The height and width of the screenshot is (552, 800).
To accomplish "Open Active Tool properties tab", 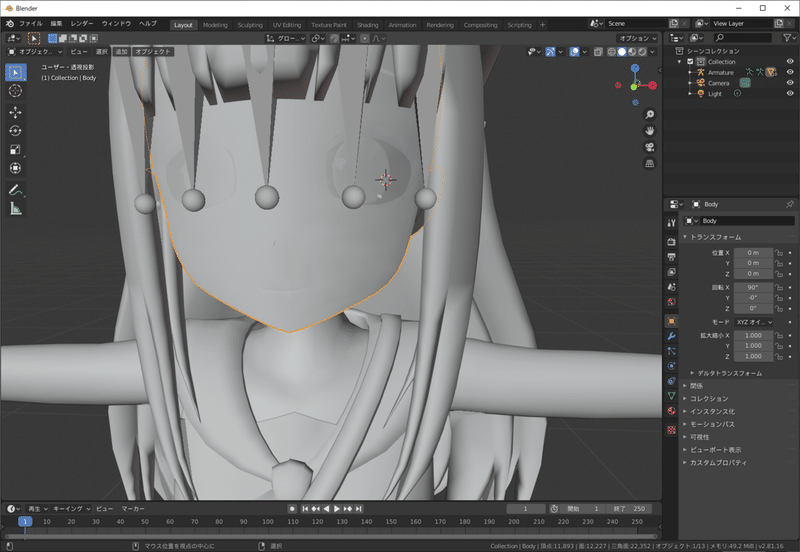I will [671, 223].
